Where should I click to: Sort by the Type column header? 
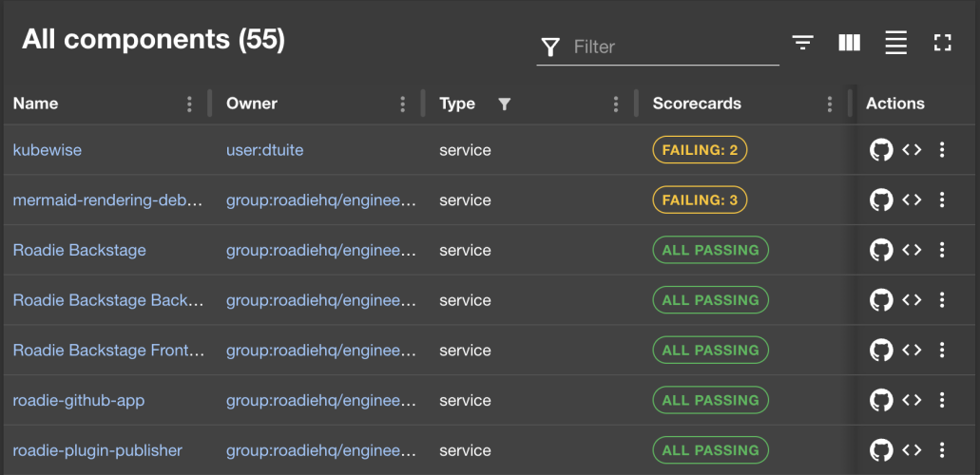(x=457, y=104)
